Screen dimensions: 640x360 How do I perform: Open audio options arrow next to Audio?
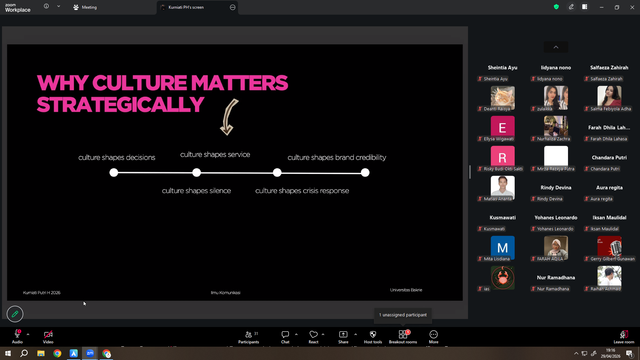(28, 335)
